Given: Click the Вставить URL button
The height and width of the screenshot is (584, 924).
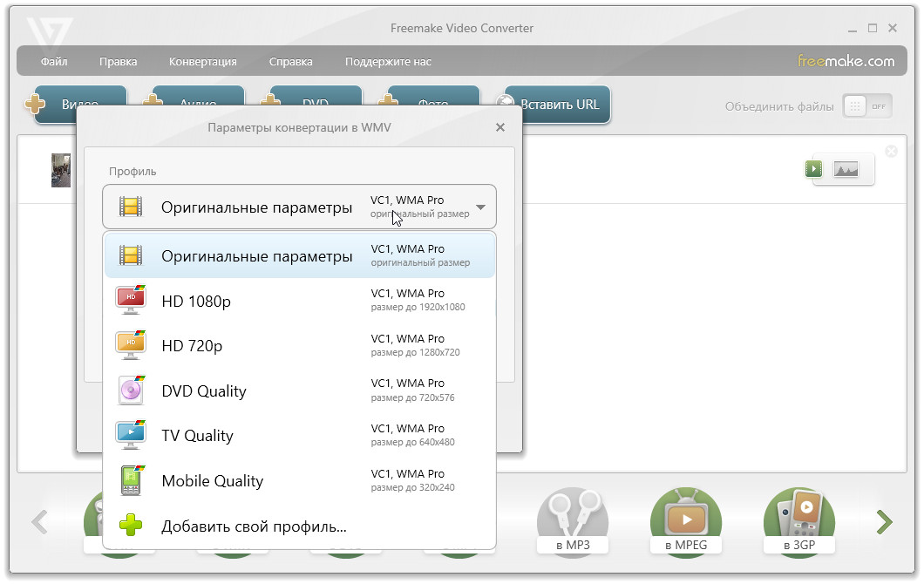Looking at the screenshot, I should 559,105.
